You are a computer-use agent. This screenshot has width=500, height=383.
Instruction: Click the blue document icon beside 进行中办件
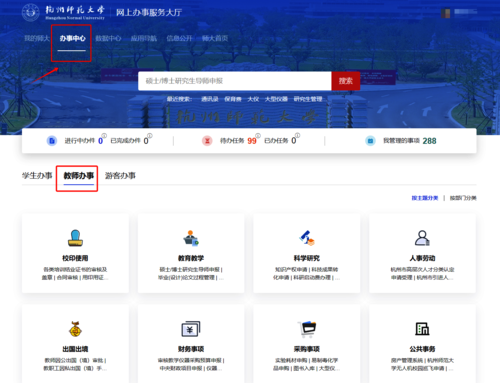tap(52, 141)
